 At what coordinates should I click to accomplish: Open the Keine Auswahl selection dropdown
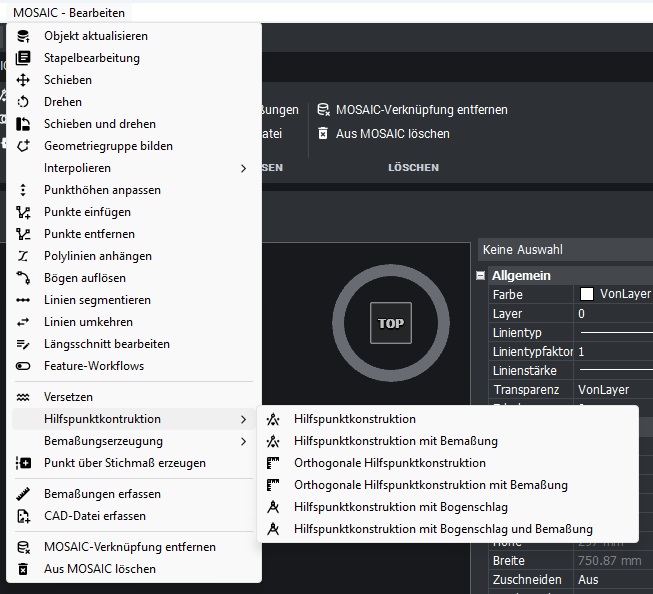click(x=565, y=250)
